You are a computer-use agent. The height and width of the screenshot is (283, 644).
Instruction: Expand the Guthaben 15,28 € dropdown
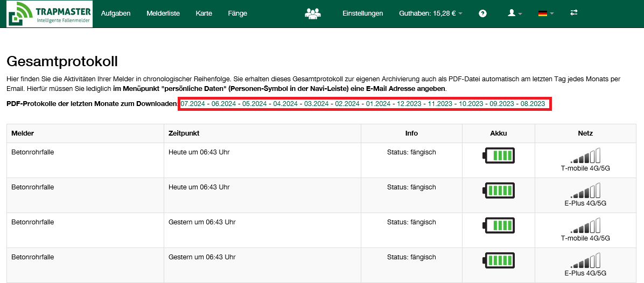[x=431, y=13]
